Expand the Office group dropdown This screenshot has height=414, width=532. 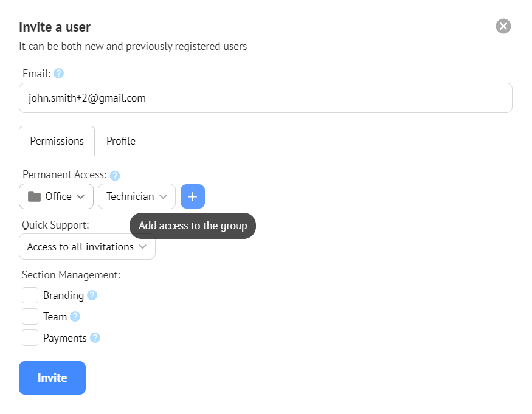(x=57, y=196)
